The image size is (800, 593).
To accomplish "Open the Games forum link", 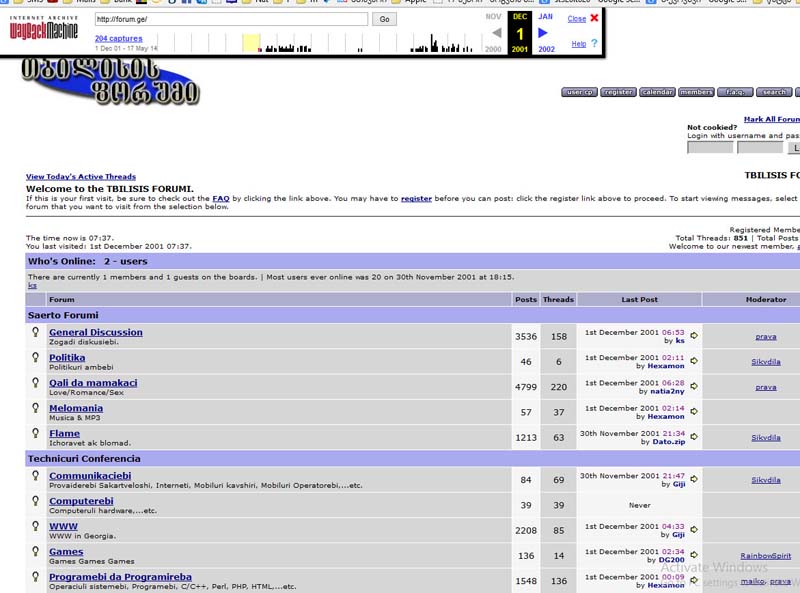I will point(66,552).
